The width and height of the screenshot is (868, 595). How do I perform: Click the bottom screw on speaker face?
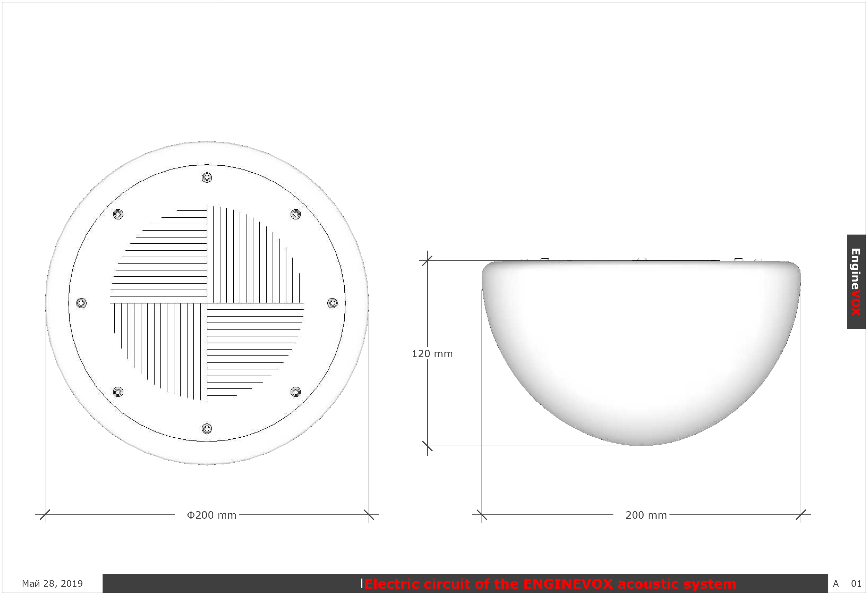click(207, 428)
